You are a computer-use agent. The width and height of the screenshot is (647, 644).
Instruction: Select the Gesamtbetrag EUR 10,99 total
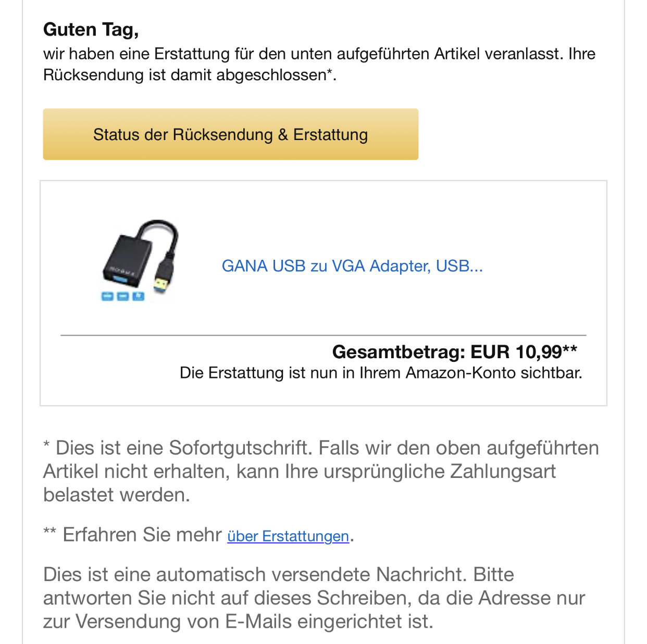[x=454, y=352]
